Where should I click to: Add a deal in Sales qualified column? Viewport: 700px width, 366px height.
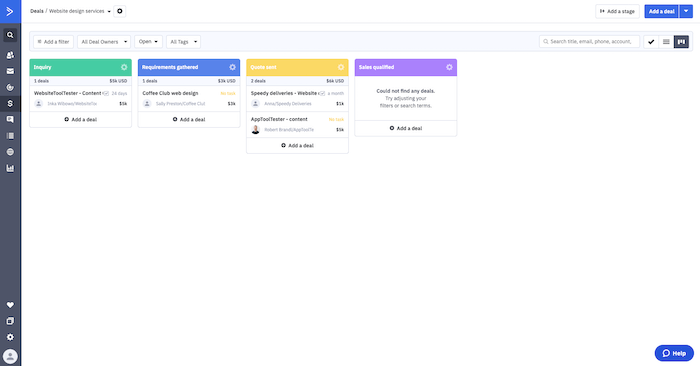point(406,128)
